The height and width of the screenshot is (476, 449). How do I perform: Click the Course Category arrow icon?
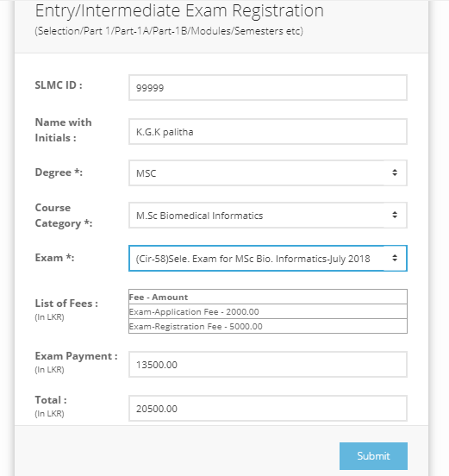395,215
